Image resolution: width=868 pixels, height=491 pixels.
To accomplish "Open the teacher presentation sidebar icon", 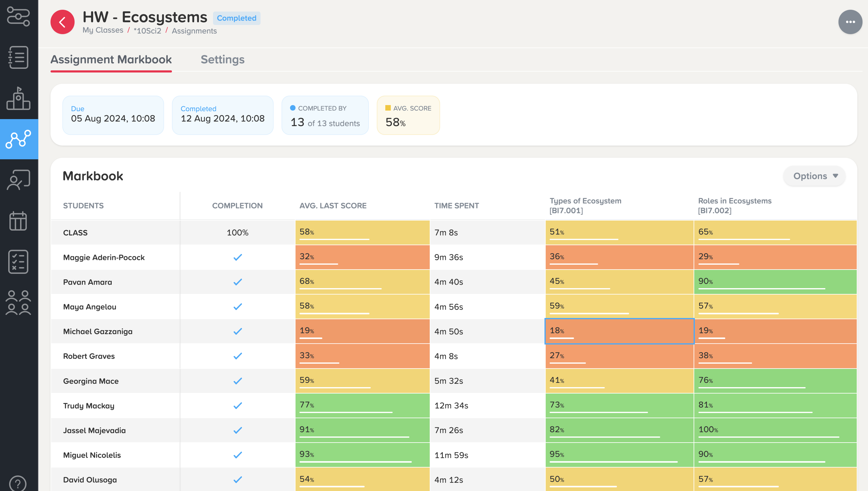I will point(19,180).
